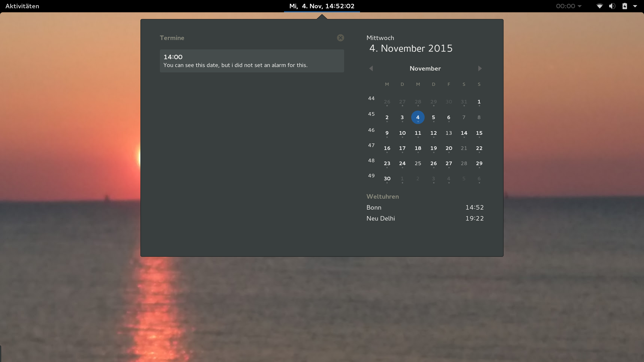644x362 pixels.
Task: Select November 3 in calendar
Action: coord(402,117)
